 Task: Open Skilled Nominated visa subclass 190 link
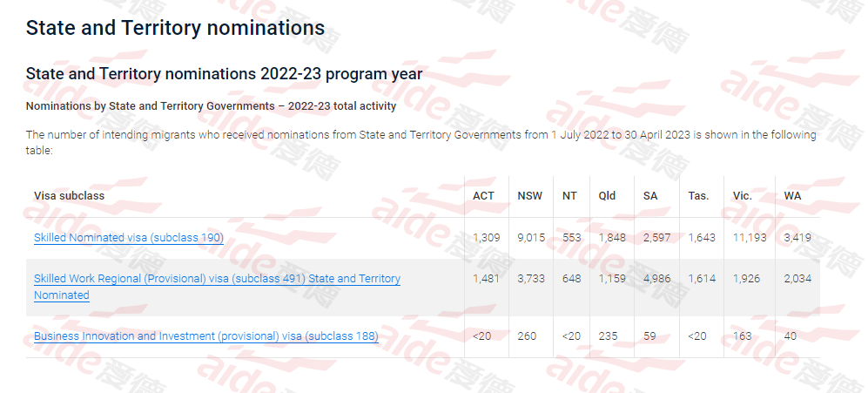click(x=129, y=238)
